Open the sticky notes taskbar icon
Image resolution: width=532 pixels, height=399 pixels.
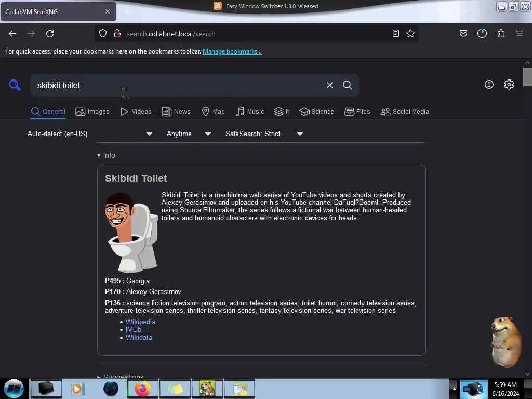(x=175, y=389)
